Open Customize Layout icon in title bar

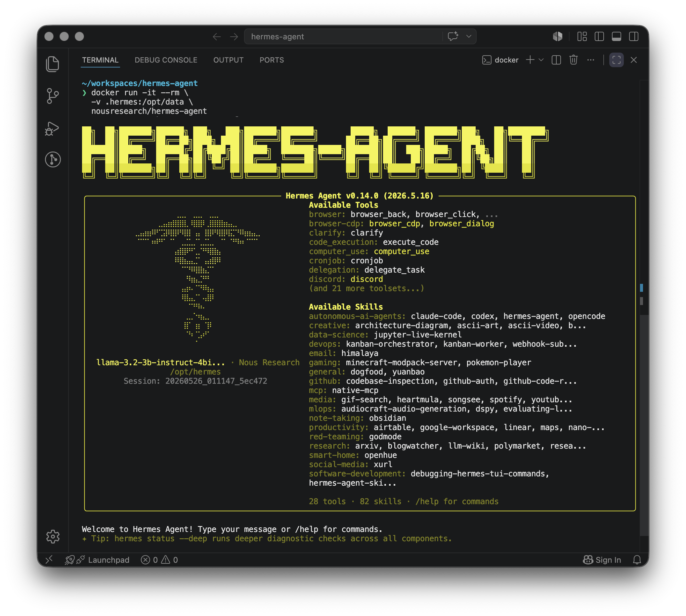[x=582, y=36]
